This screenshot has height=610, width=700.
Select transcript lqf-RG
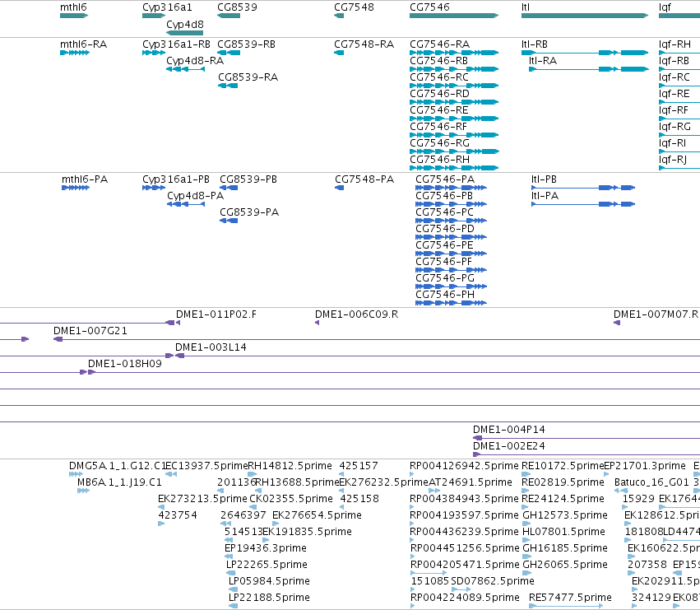675,128
